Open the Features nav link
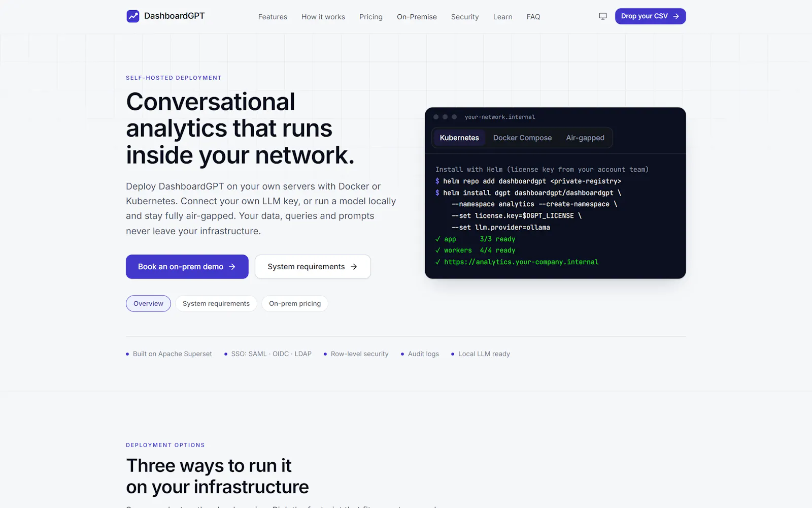812x508 pixels. 273,17
